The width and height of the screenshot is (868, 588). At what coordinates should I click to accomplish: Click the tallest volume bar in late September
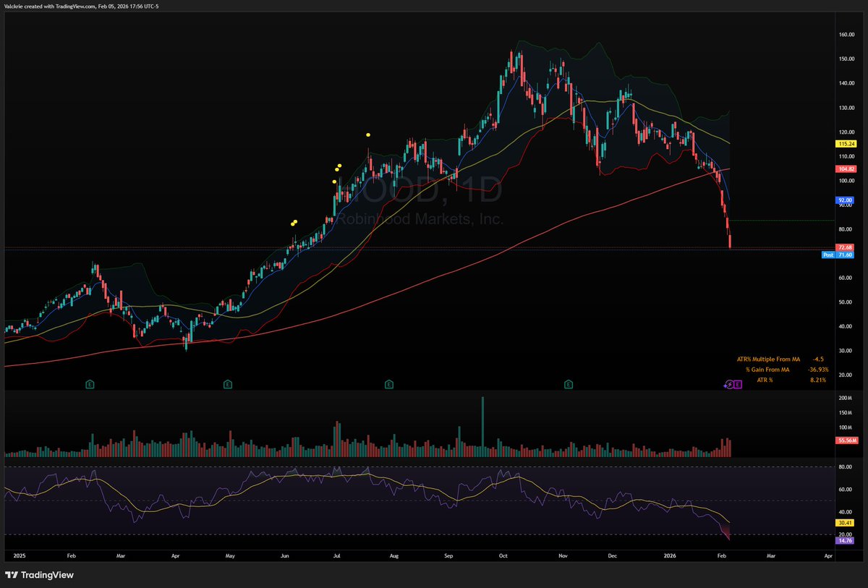click(x=482, y=427)
